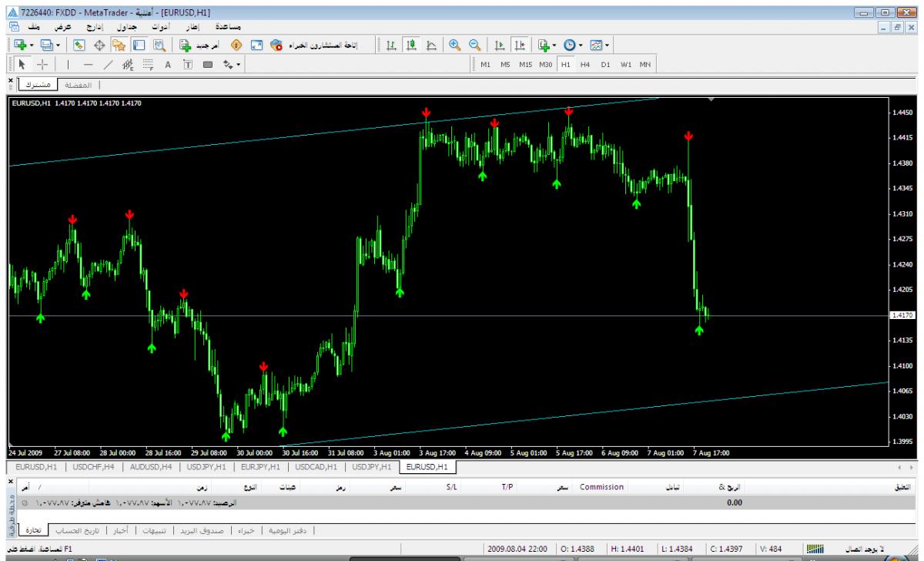This screenshot has height=561, width=924.
Task: Select the H4 timeframe button
Action: click(585, 65)
